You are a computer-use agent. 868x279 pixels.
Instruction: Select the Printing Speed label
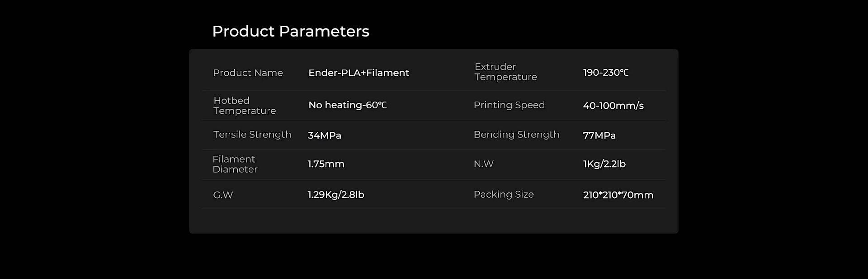tap(509, 105)
